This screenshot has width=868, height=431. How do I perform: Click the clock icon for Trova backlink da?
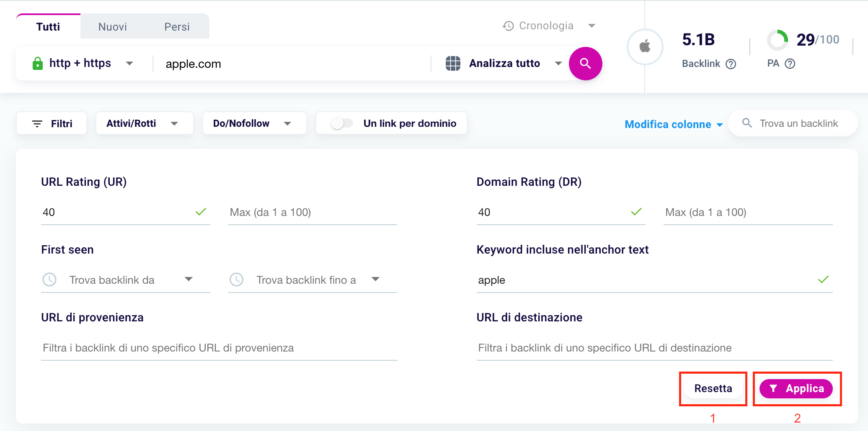tap(49, 280)
